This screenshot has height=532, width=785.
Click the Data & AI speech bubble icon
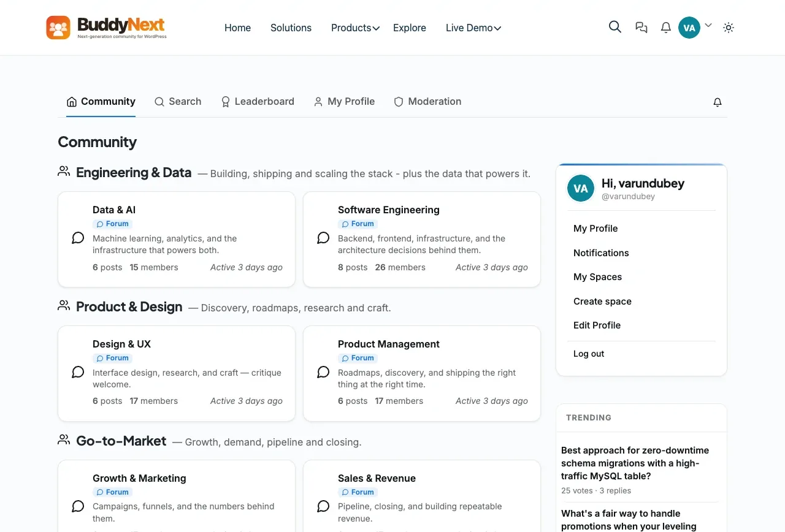tap(78, 238)
